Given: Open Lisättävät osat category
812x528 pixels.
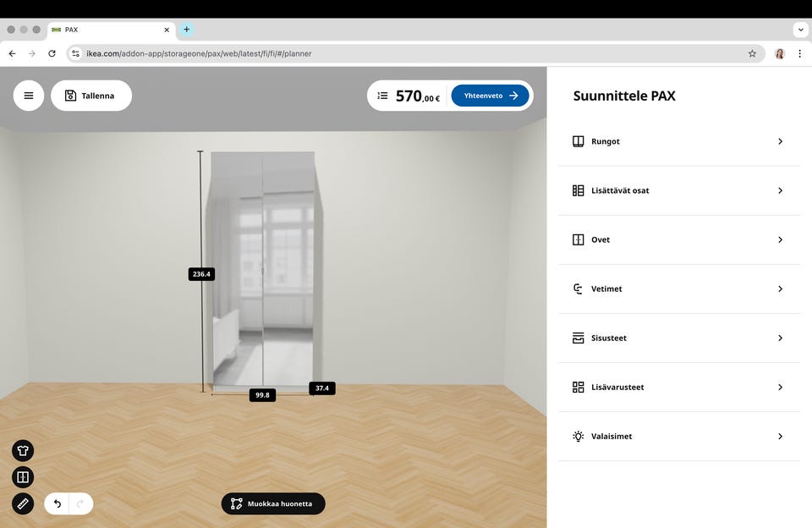Looking at the screenshot, I should (x=679, y=190).
